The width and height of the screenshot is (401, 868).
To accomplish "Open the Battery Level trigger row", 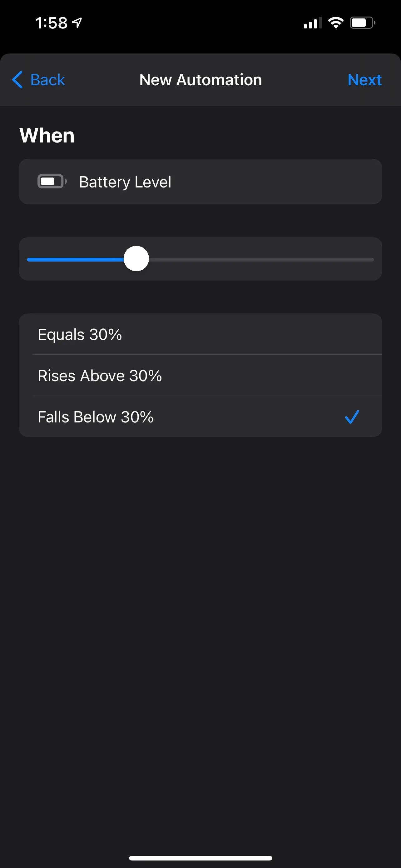I will (200, 182).
